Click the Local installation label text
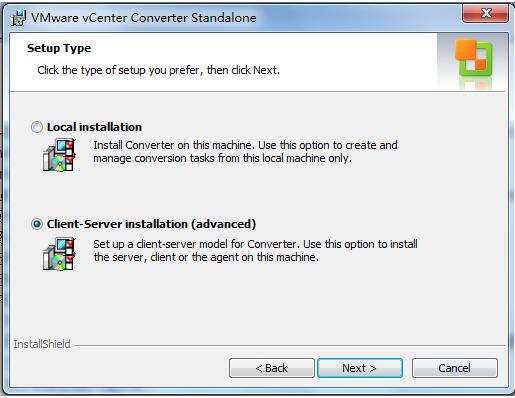515x398 pixels. click(94, 127)
